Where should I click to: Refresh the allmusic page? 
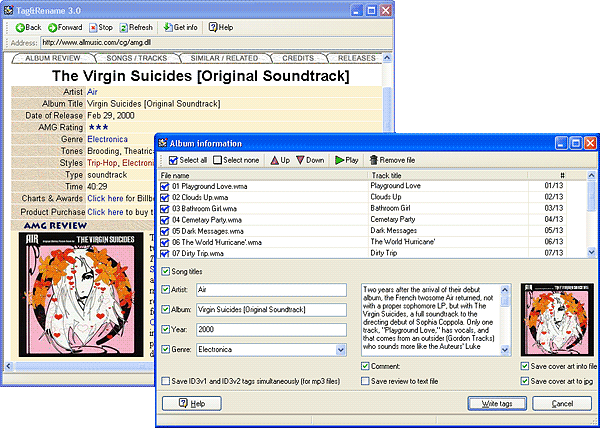136,28
